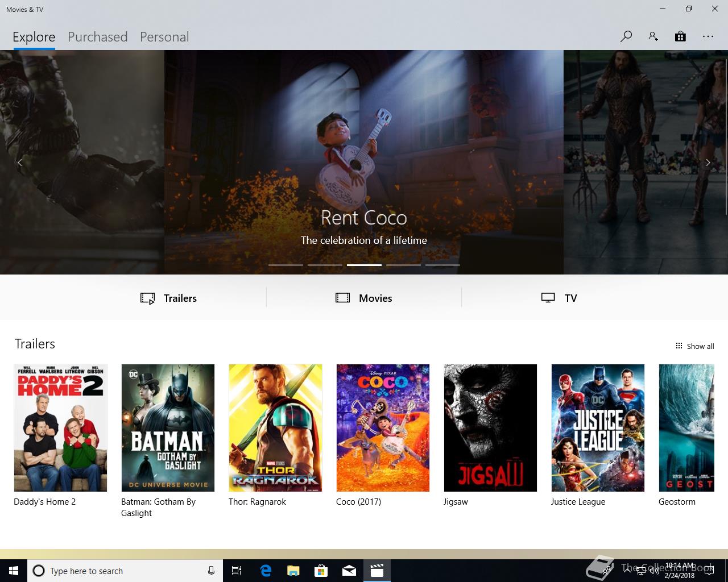Click the Jigsaw title text
728x582 pixels.
click(456, 502)
